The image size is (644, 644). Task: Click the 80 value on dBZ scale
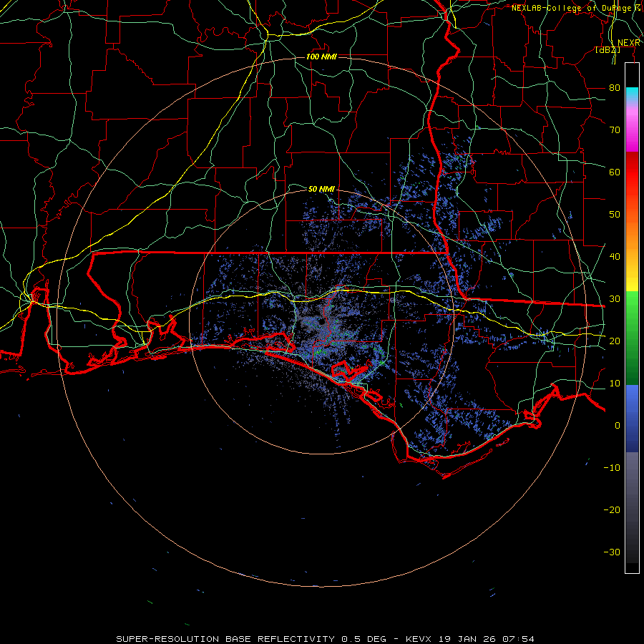pos(615,87)
